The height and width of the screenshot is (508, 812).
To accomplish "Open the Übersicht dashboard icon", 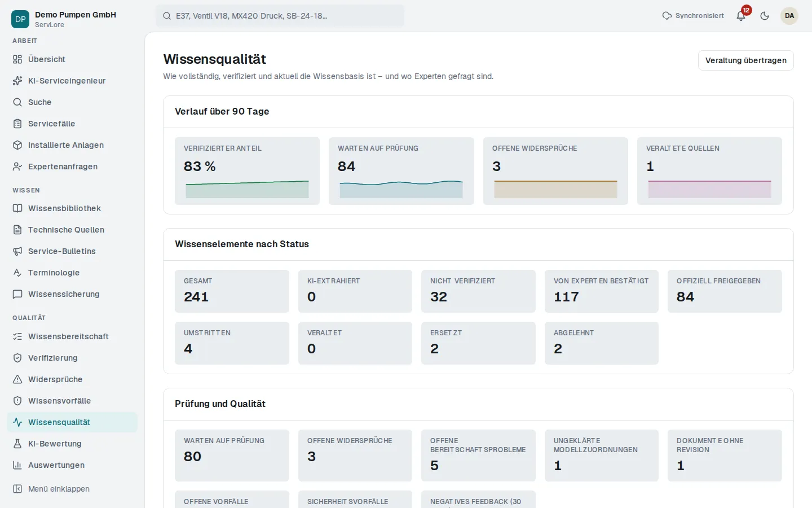I will click(x=17, y=59).
